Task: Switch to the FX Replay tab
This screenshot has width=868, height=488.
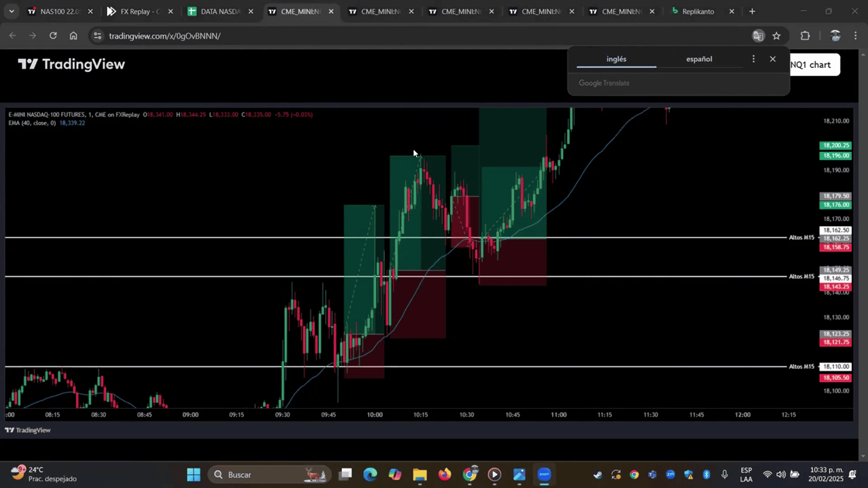Action: 136,11
